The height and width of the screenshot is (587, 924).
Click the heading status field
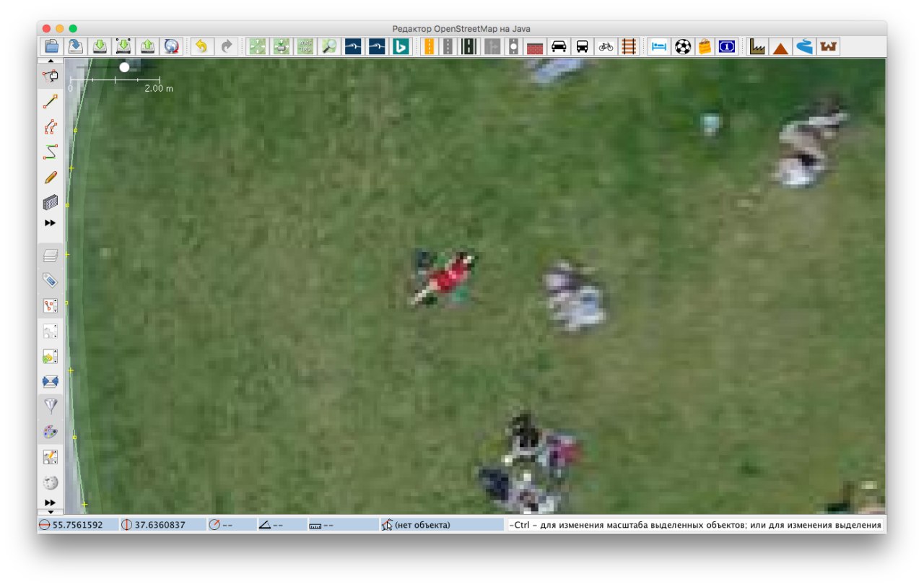(231, 525)
